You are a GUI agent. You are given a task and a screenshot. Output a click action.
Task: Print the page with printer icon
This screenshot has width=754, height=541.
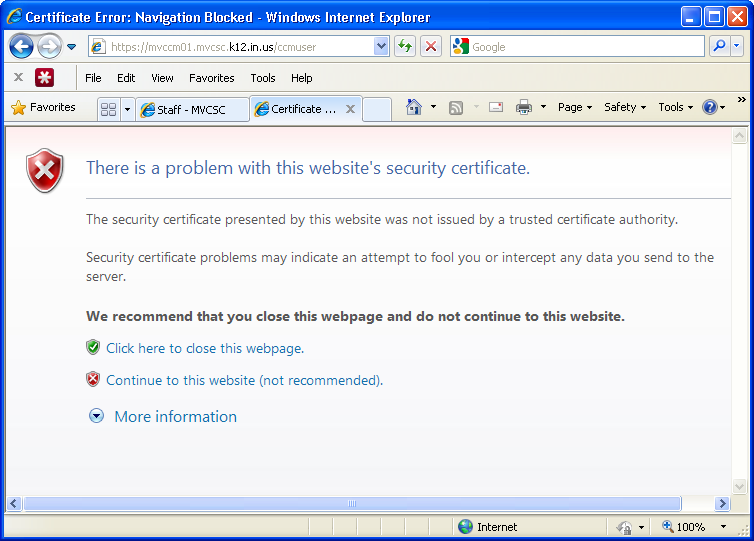524,107
